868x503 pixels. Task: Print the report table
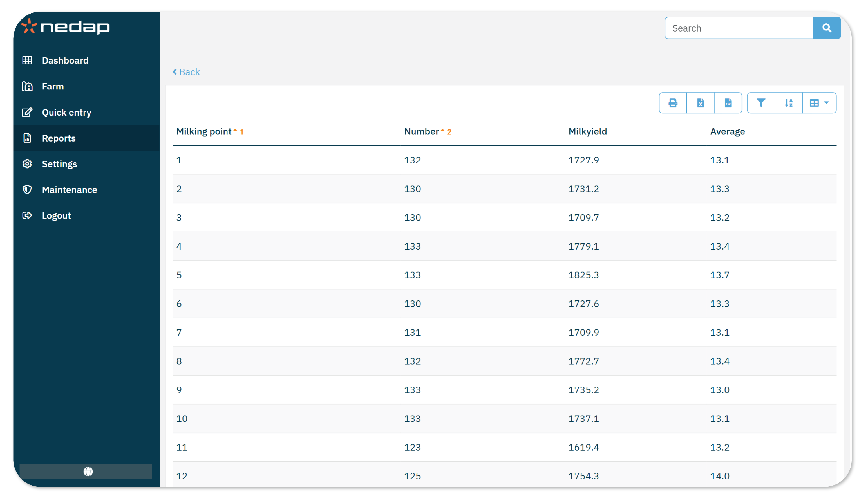point(673,103)
